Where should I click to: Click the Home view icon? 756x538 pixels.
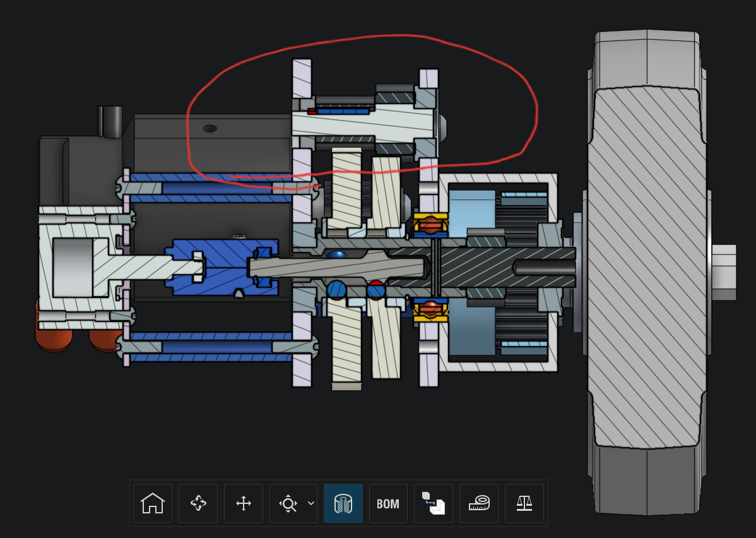click(152, 503)
